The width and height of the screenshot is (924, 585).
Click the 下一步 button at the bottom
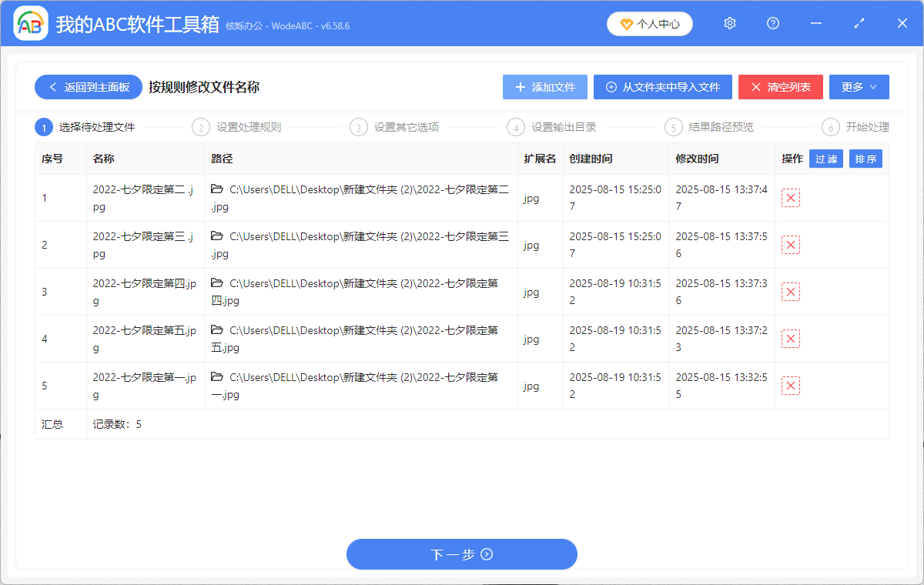click(461, 553)
